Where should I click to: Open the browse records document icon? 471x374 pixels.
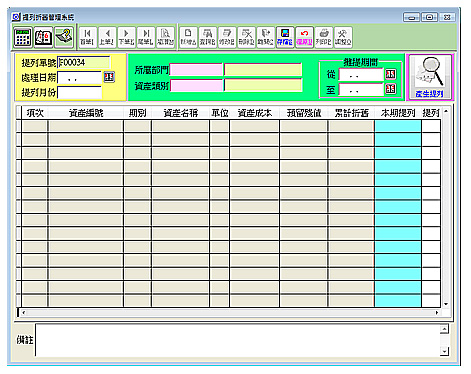click(165, 37)
